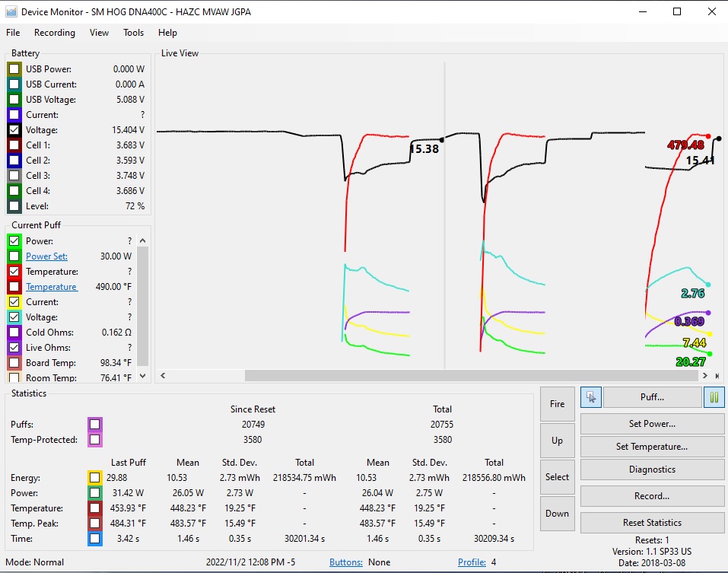Open the Recording menu
728x573 pixels.
[x=55, y=33]
